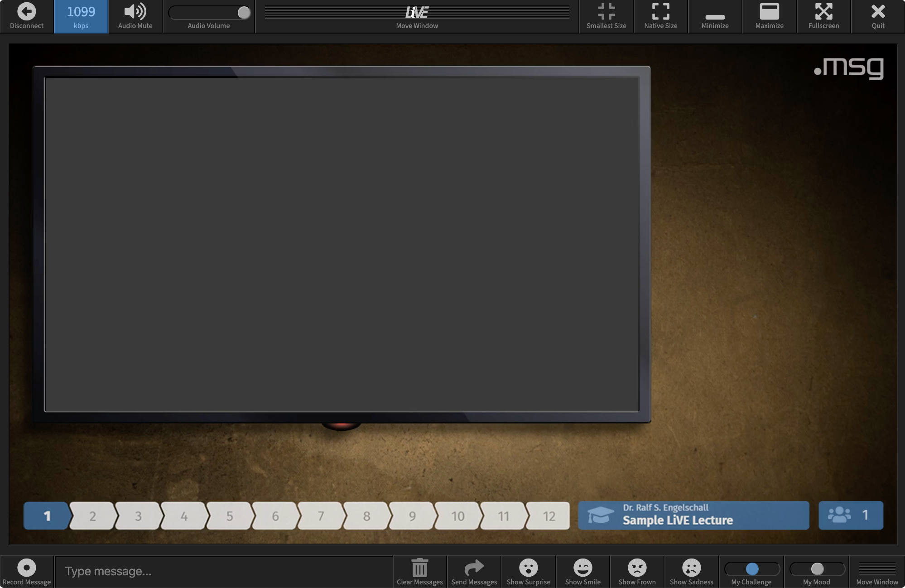Click the Disconnect back arrow icon
The width and height of the screenshot is (905, 588).
tap(27, 12)
